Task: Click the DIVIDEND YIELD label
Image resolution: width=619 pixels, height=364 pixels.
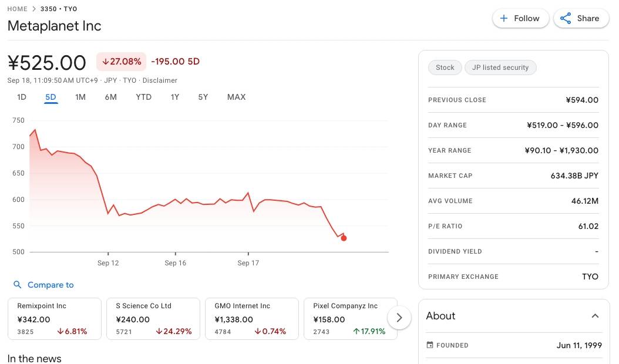Action: point(455,251)
